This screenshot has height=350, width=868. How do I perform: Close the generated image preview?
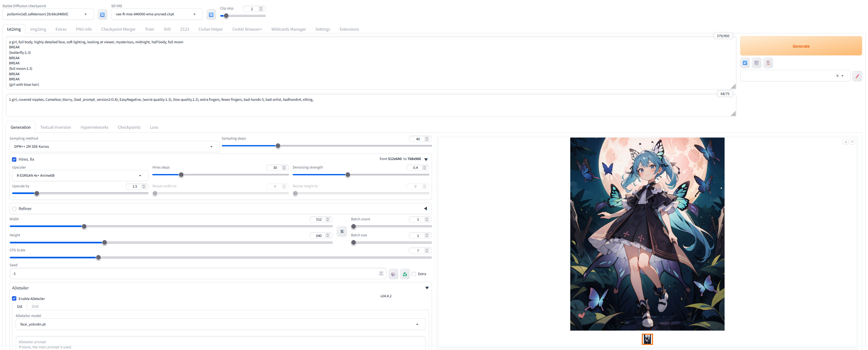852,142
